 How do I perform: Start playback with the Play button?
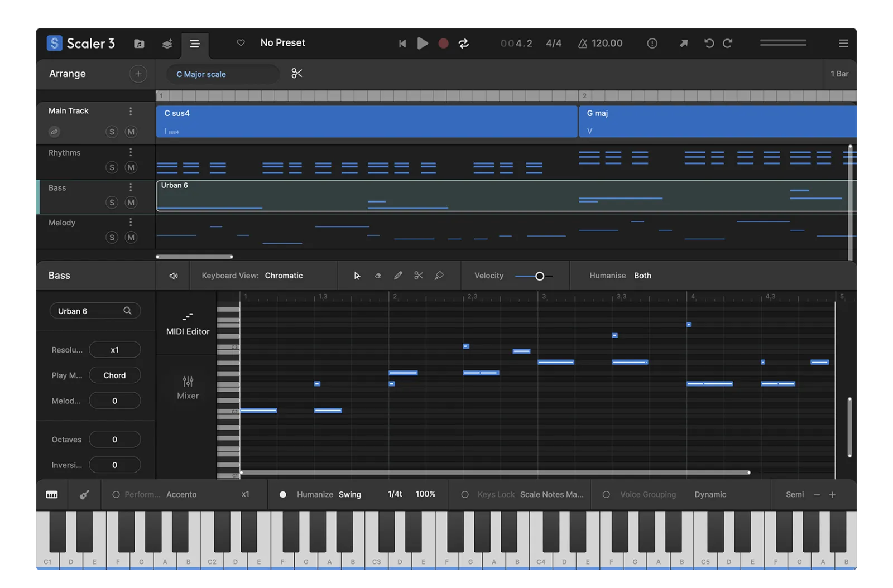[x=423, y=43]
